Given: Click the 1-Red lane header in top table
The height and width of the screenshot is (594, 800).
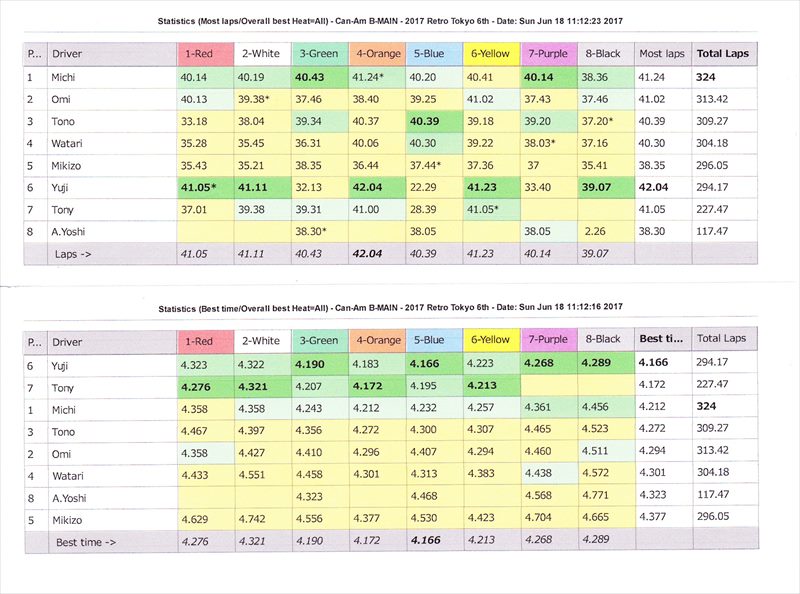Looking at the screenshot, I should pyautogui.click(x=205, y=52).
